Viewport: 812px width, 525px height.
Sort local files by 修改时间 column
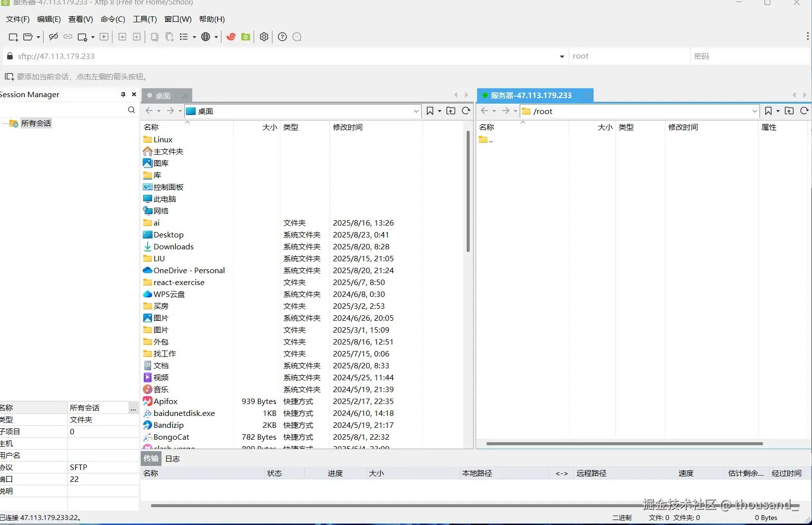pos(376,127)
